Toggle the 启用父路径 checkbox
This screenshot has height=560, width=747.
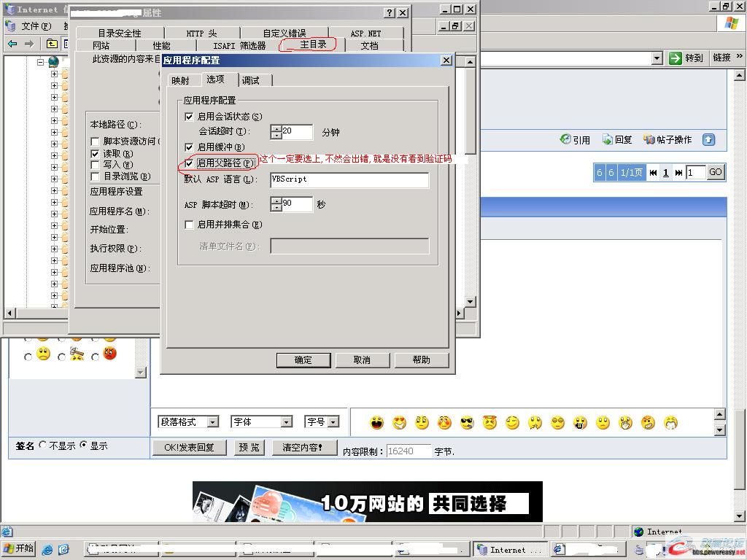(x=190, y=163)
